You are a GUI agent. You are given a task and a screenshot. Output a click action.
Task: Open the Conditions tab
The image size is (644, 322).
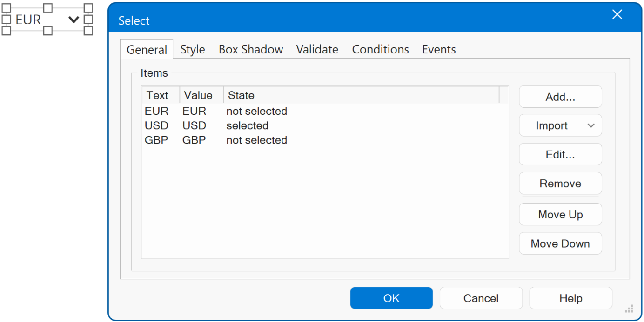pyautogui.click(x=380, y=50)
